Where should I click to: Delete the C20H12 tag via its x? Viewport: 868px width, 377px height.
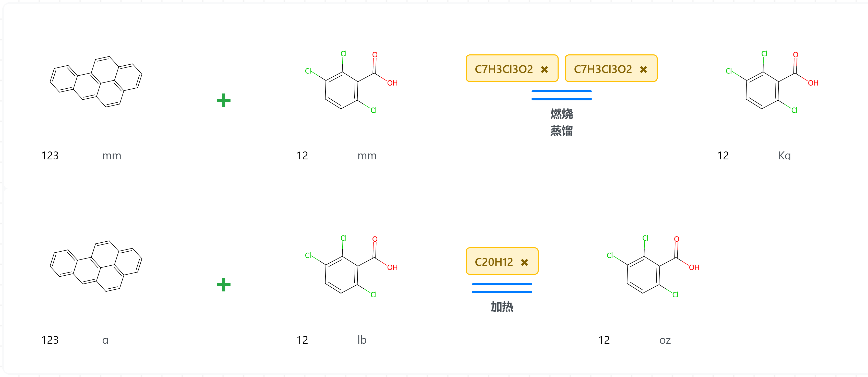(x=524, y=262)
